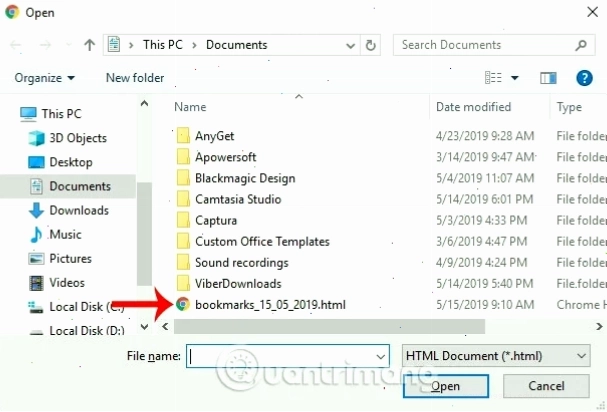Screen dimensions: 607x412
Task: Click the Camtasia Studio folder name
Action: click(x=238, y=199)
